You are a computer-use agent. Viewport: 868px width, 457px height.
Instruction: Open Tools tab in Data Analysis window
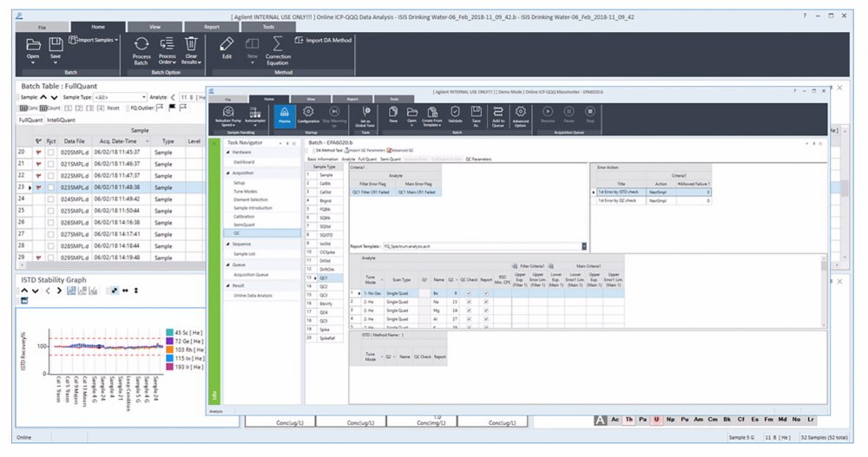click(268, 27)
